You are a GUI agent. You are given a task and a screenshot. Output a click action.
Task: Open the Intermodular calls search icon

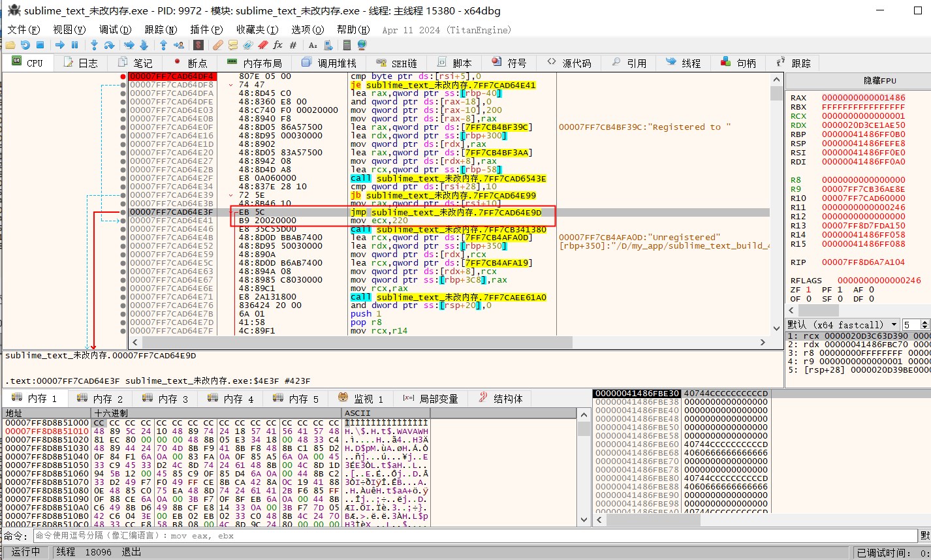click(328, 45)
